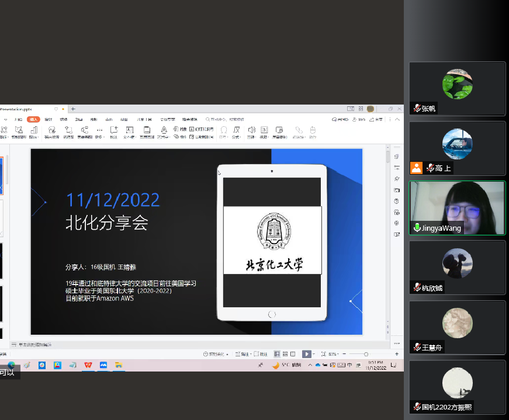
Task: Select the highlighted 插入 Insert tab
Action: (33, 119)
